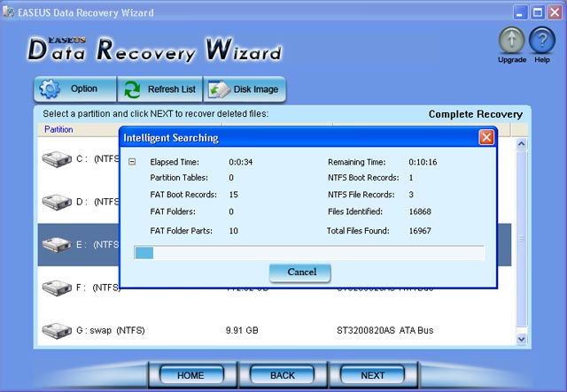The height and width of the screenshot is (392, 567).
Task: Click the app icon in title bar
Action: (x=8, y=12)
